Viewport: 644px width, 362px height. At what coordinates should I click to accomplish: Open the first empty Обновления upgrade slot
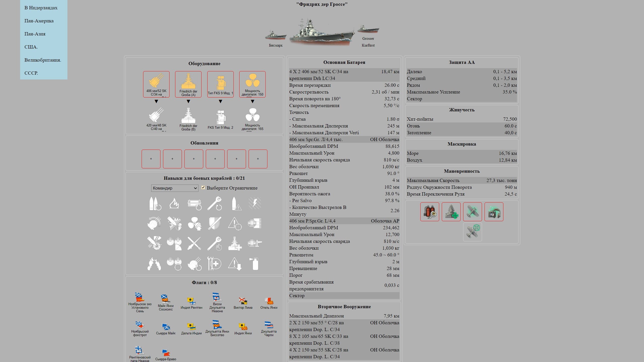click(x=151, y=159)
